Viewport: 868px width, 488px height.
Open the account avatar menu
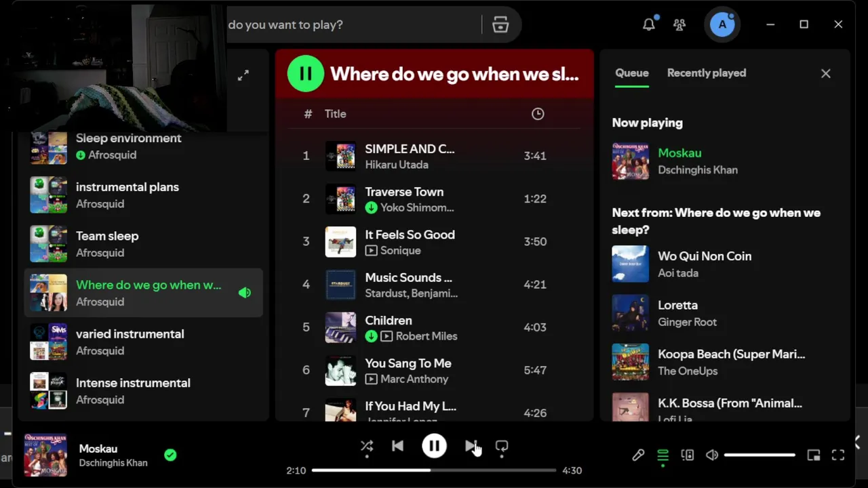point(722,25)
